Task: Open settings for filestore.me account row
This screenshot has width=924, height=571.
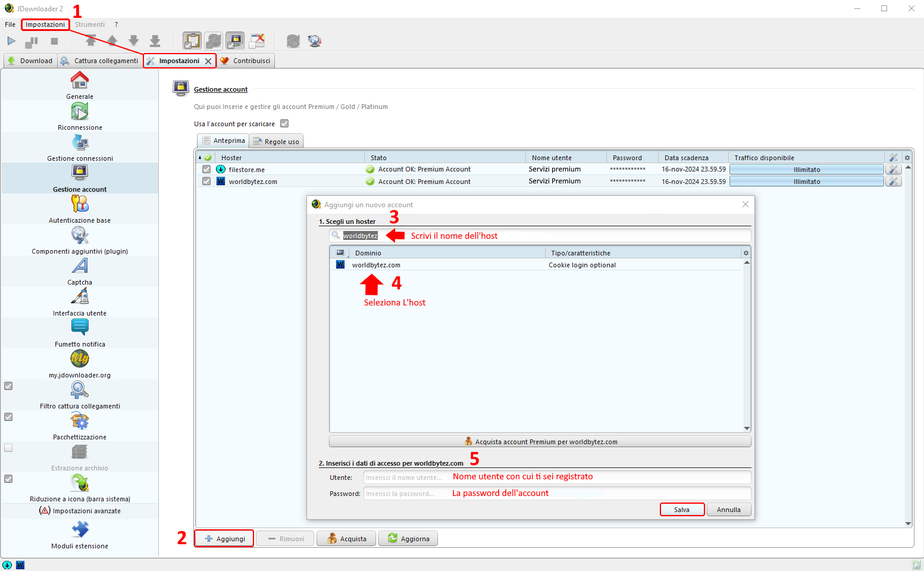Action: pyautogui.click(x=893, y=169)
